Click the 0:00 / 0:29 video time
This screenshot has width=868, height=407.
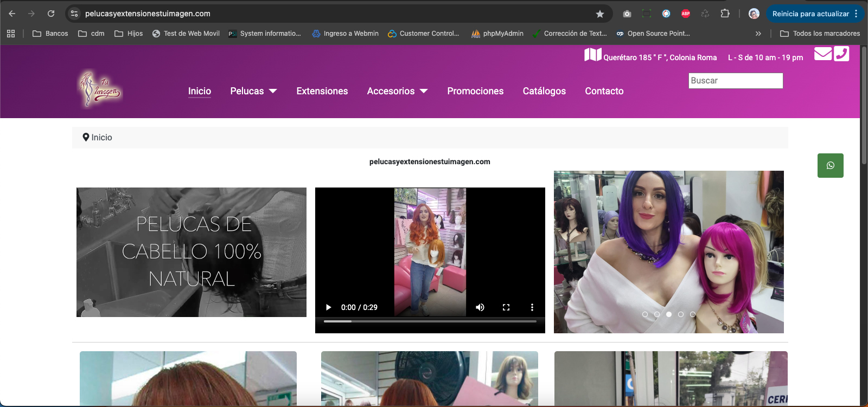[x=359, y=307]
